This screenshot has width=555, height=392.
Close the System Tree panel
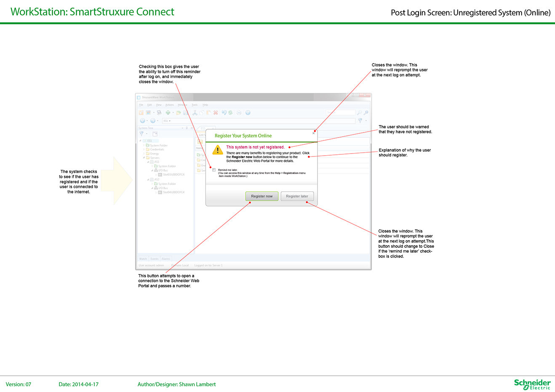192,128
